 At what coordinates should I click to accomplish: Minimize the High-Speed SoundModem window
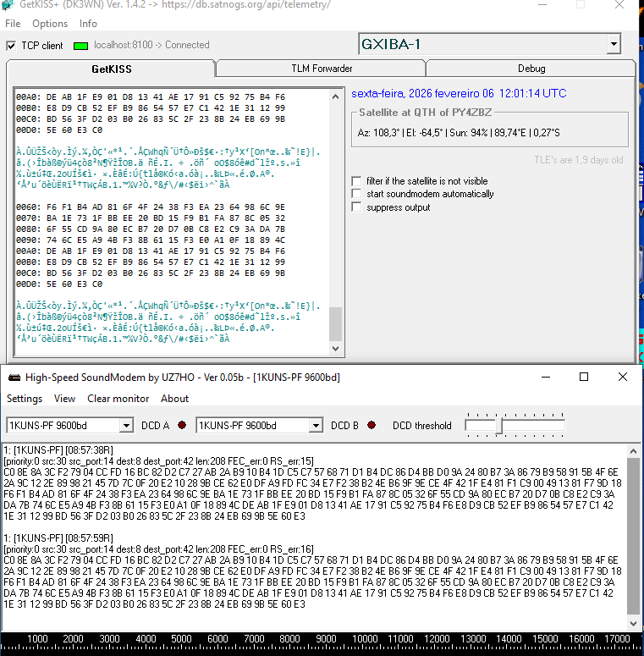pyautogui.click(x=544, y=377)
